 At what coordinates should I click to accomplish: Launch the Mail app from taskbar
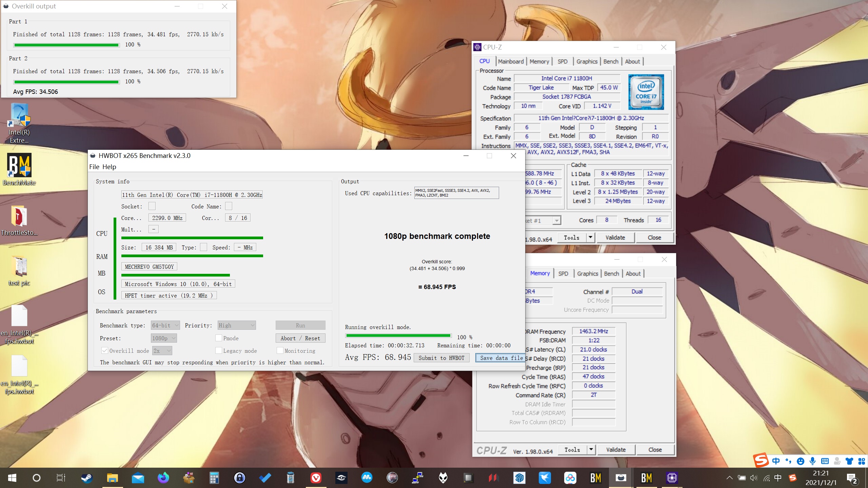tap(138, 478)
